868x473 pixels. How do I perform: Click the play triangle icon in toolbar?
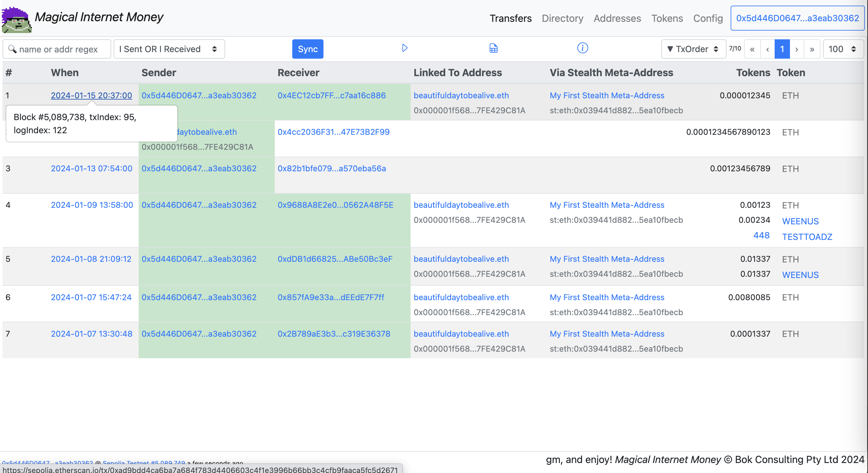405,48
